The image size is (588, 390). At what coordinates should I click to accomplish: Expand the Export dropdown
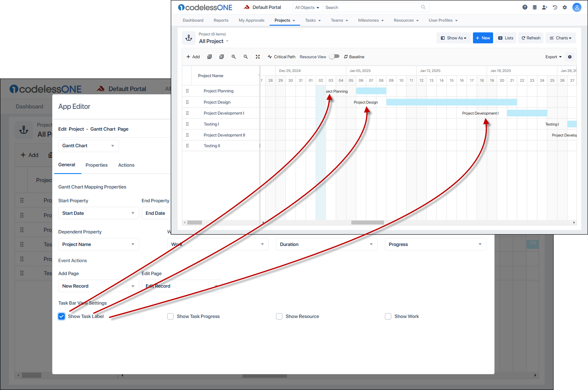(553, 57)
